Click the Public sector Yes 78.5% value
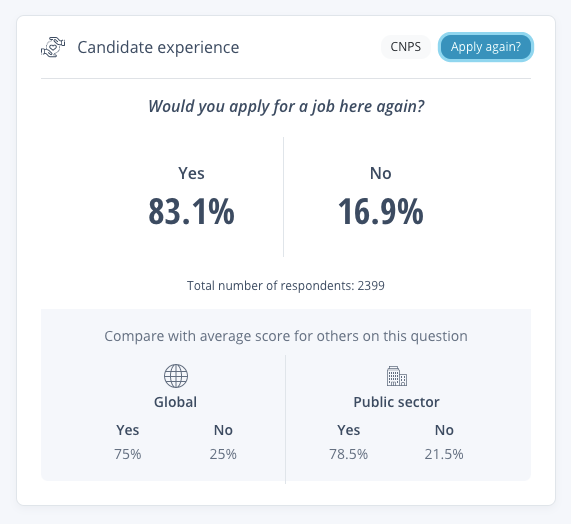Viewport: 571px width, 524px height. 348,454
